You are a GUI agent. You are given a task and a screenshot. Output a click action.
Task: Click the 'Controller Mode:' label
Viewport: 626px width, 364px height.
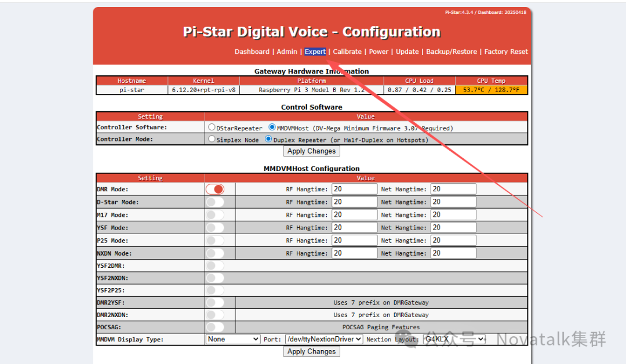(x=125, y=139)
